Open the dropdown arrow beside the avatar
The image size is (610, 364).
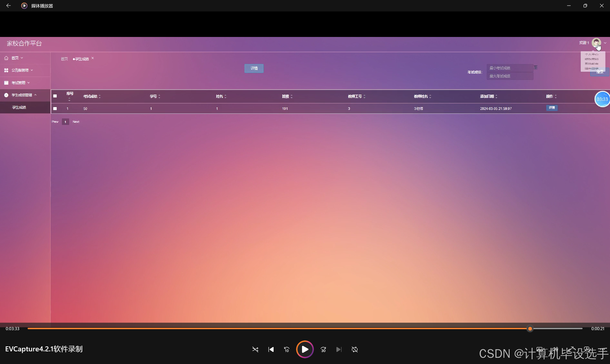point(605,43)
